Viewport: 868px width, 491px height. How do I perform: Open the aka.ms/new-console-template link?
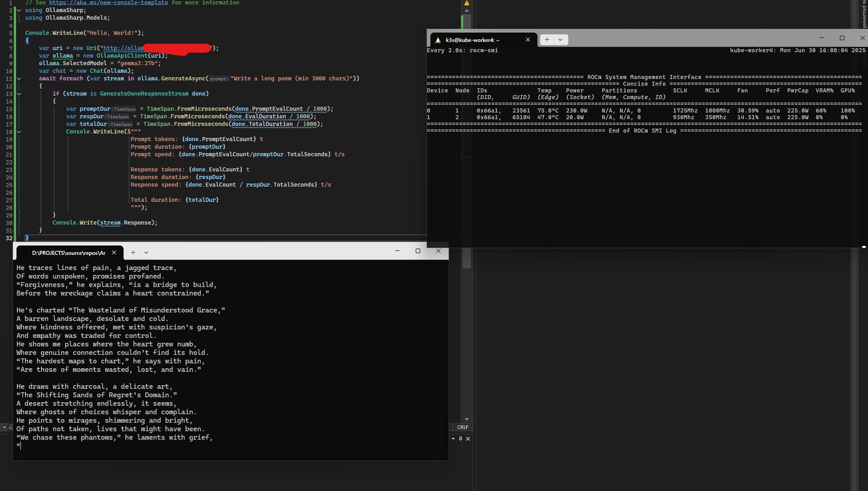click(108, 3)
